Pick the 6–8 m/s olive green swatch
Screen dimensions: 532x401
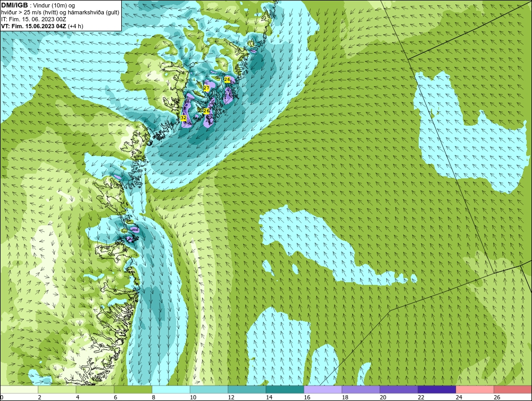(x=133, y=389)
